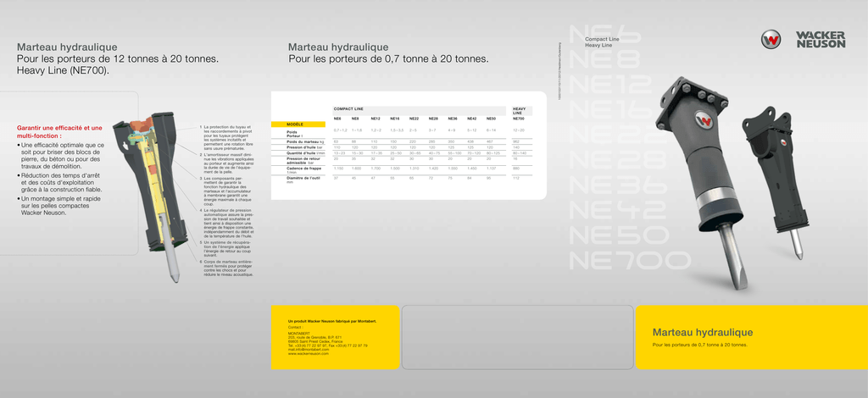Click the tool diameter value 37
This screenshot has height=398, width=868.
336,178
